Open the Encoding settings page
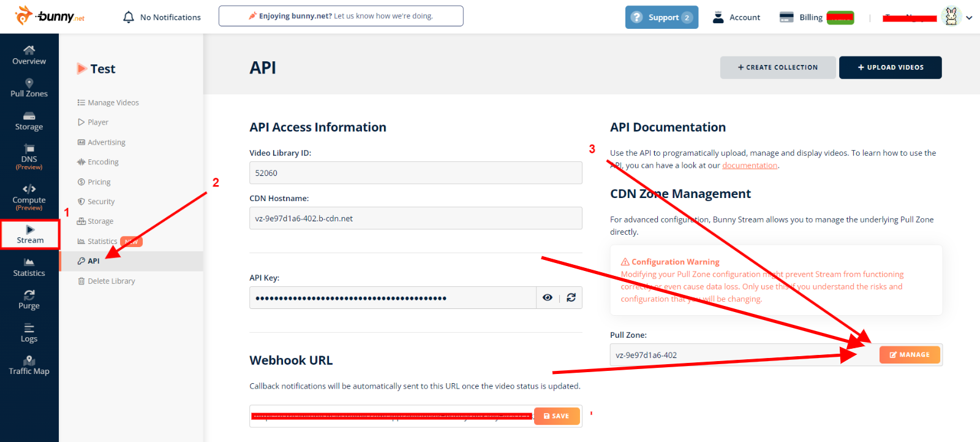Screen dimensions: 980x442 (x=103, y=162)
